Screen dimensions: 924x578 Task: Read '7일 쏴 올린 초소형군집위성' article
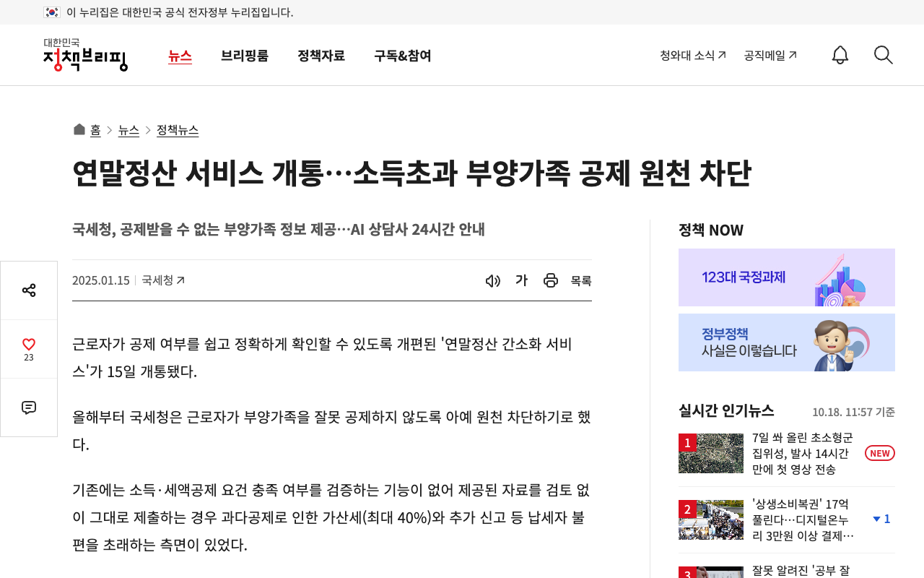[x=803, y=453]
